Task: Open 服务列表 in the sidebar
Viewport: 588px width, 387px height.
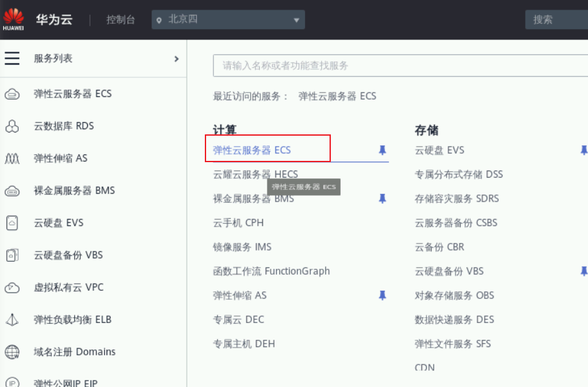Action: coord(53,59)
